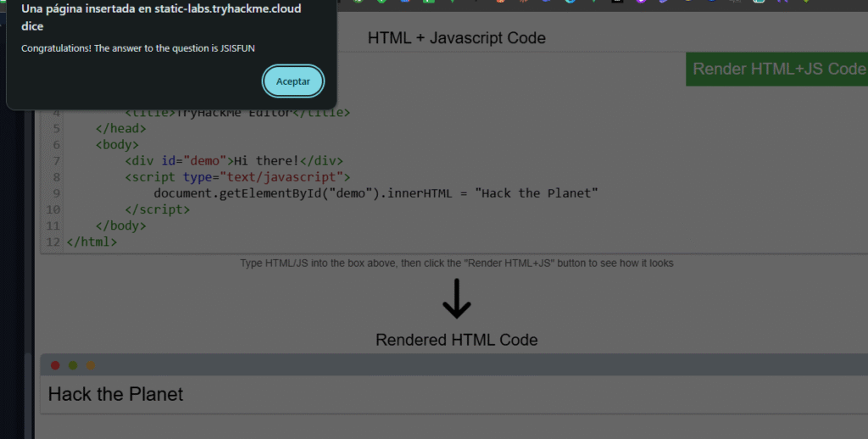Image resolution: width=868 pixels, height=439 pixels.
Task: Click the "HTML + Javascript Code" heading
Action: [x=456, y=38]
